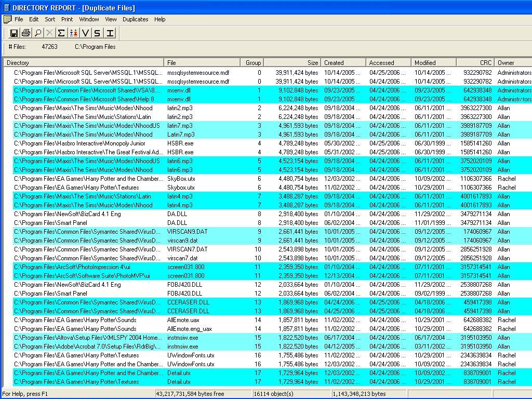Click the Print printer toolbar icon

26,33
